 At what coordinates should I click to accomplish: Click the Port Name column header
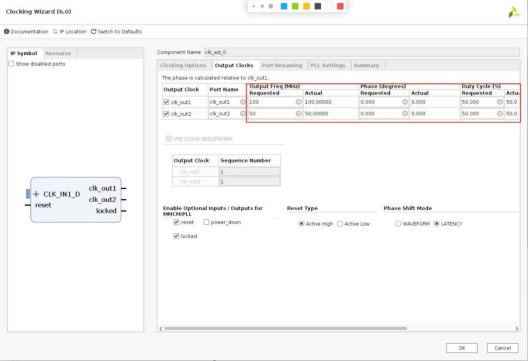tap(224, 90)
